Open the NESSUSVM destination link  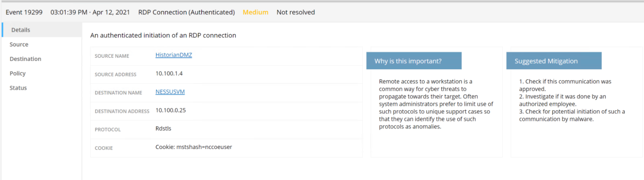(170, 92)
